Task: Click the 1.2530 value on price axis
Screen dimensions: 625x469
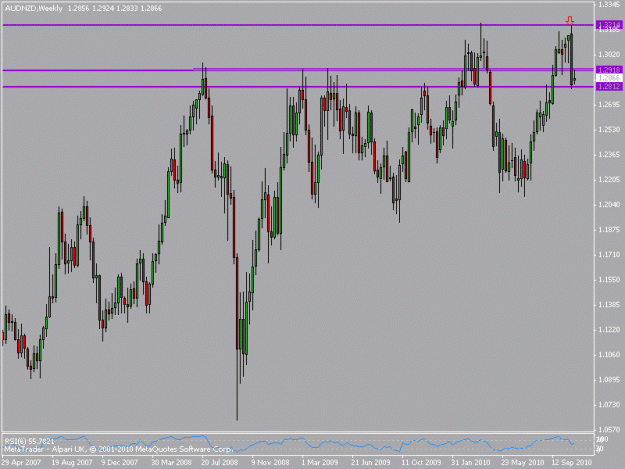Action: click(609, 130)
